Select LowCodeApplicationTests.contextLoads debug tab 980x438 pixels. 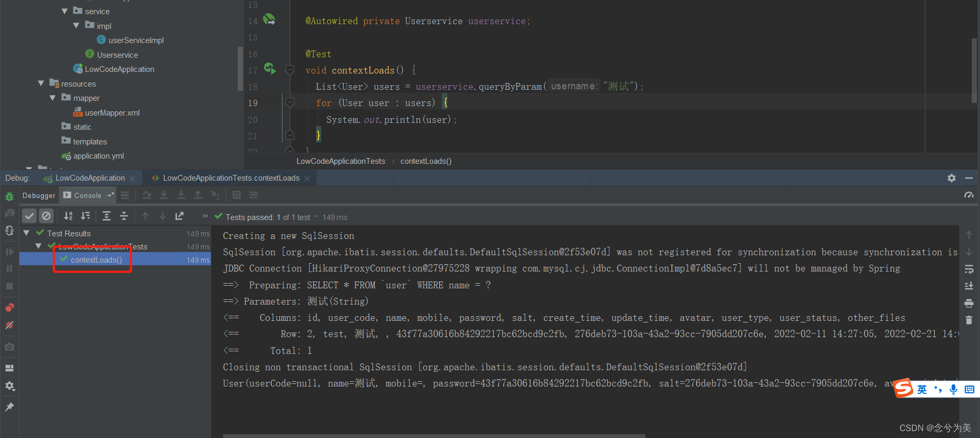[x=230, y=178]
